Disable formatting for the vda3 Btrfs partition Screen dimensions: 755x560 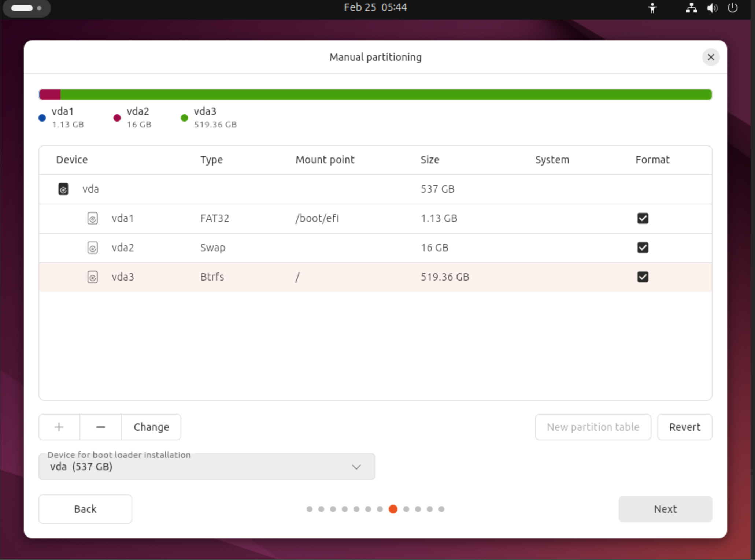(643, 277)
